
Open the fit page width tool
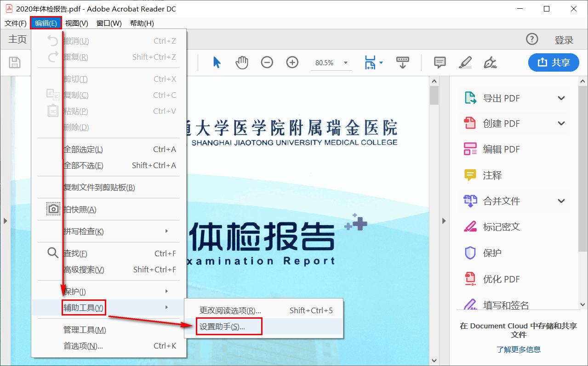pyautogui.click(x=370, y=62)
